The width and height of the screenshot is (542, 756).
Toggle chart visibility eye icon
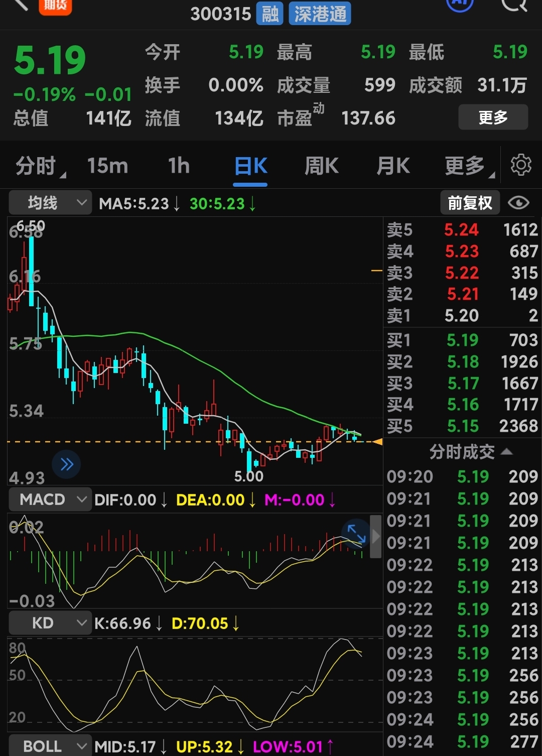(x=518, y=203)
